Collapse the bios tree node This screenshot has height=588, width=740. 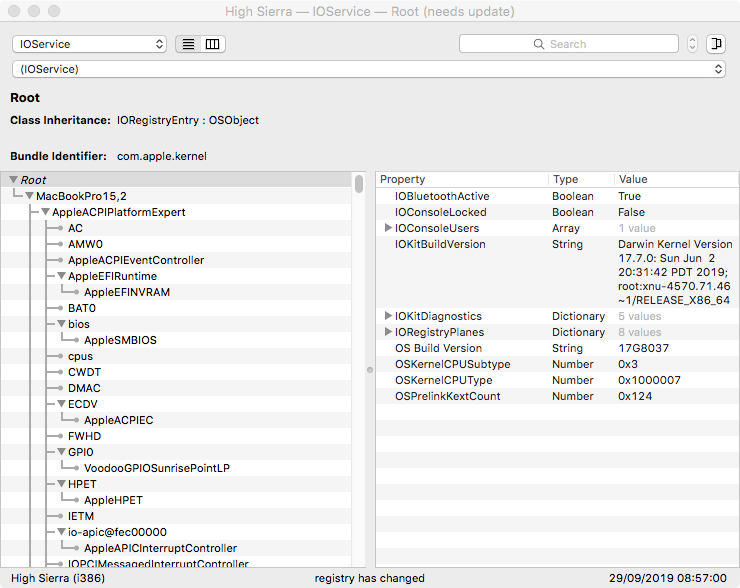point(61,324)
